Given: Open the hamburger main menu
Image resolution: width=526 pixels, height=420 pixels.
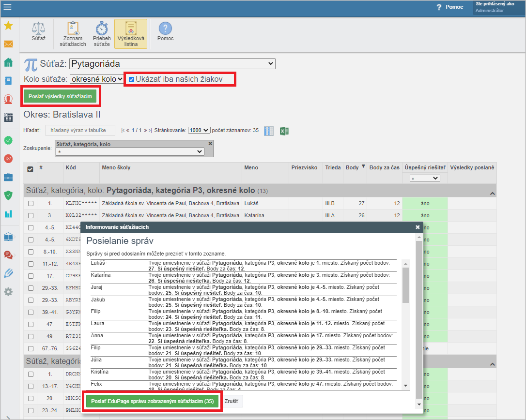Looking at the screenshot, I should (x=7, y=7).
